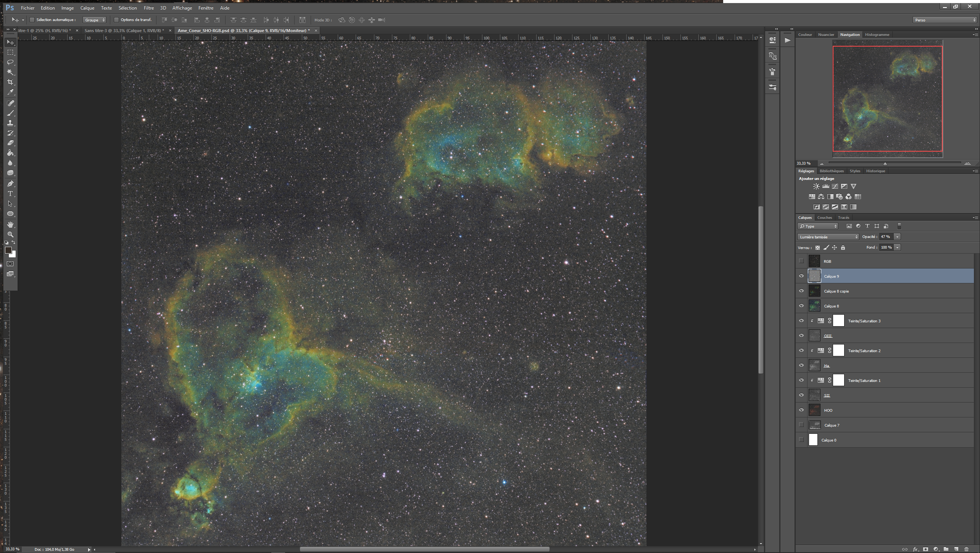
Task: Lock all attributes of layer
Action: [x=843, y=247]
